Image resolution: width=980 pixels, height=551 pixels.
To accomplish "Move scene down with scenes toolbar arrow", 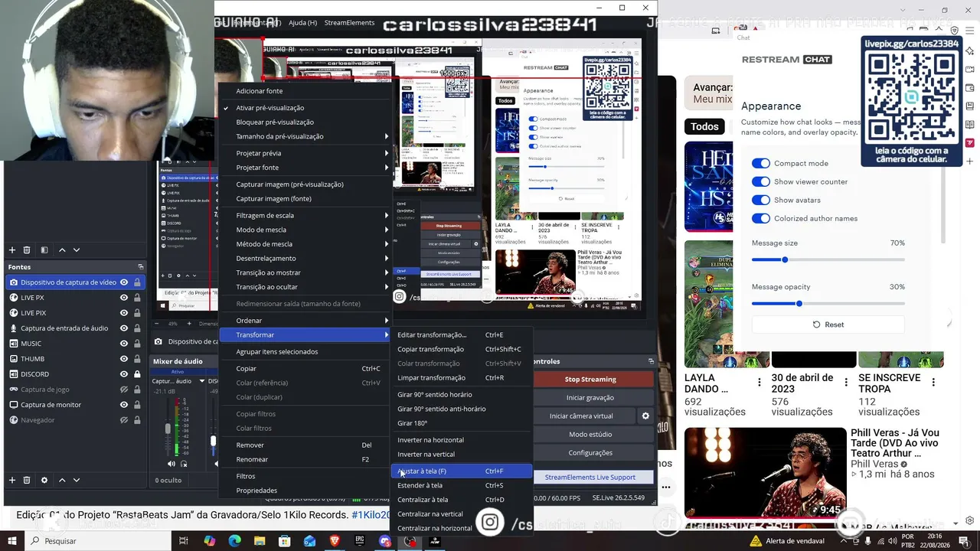I will tap(76, 250).
